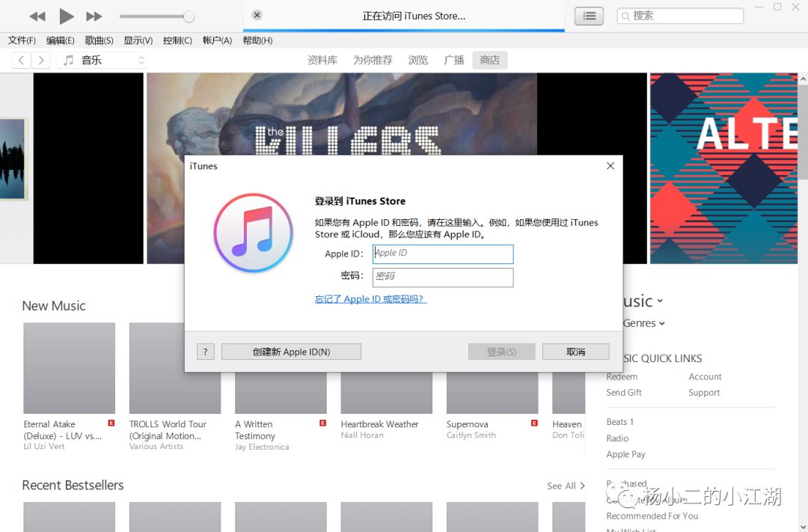Click the explicit badge on A Written Testimony
This screenshot has width=808, height=532.
(x=322, y=423)
